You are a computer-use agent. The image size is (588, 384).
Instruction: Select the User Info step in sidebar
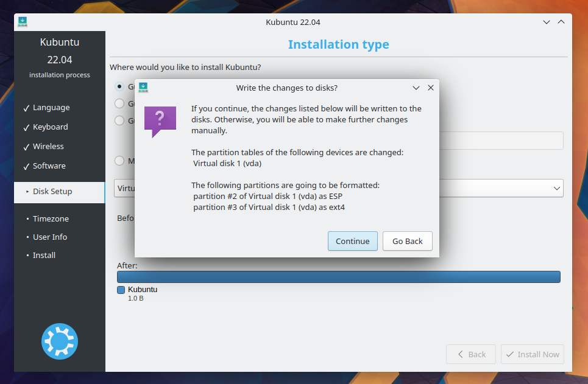(50, 237)
